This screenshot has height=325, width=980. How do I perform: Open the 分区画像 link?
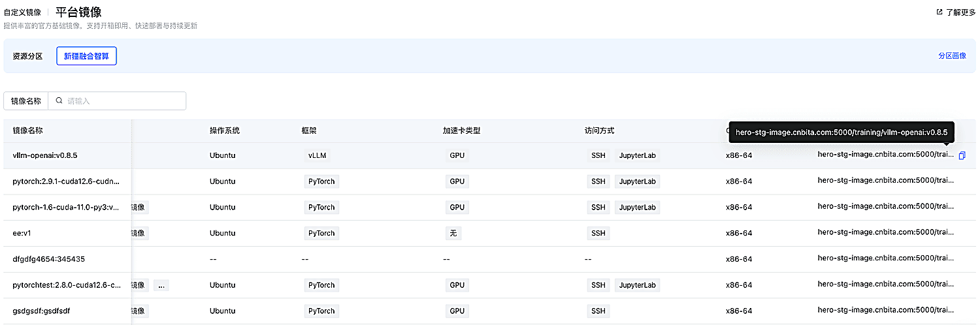pos(952,56)
